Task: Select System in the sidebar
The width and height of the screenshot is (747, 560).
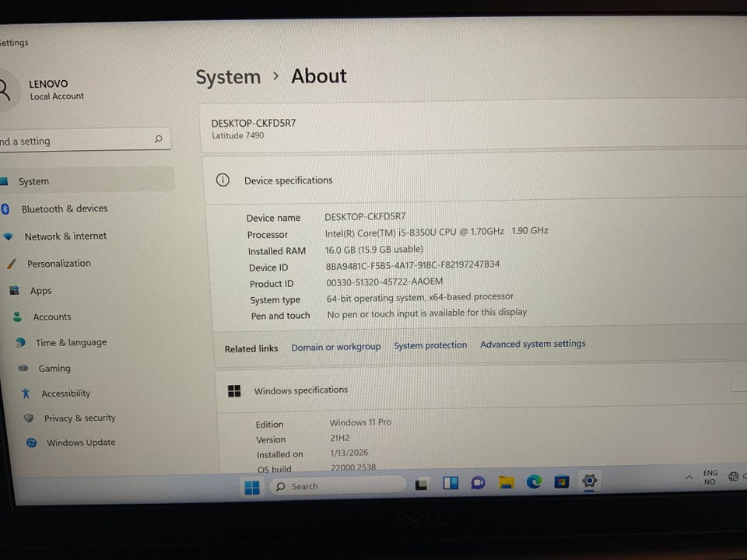Action: pyautogui.click(x=86, y=180)
